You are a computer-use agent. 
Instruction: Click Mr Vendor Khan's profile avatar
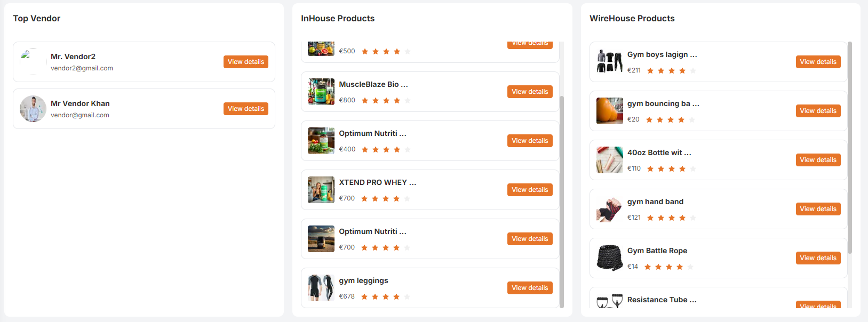pos(33,109)
